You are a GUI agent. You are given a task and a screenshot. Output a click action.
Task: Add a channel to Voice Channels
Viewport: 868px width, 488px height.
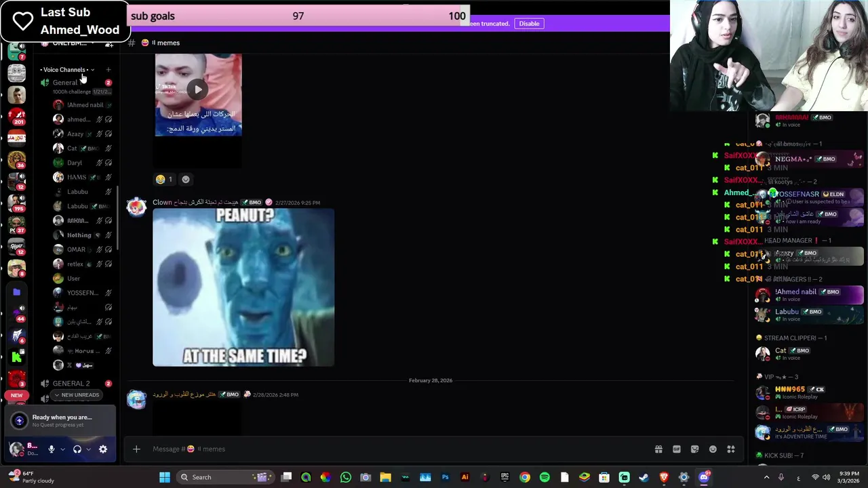tap(108, 70)
